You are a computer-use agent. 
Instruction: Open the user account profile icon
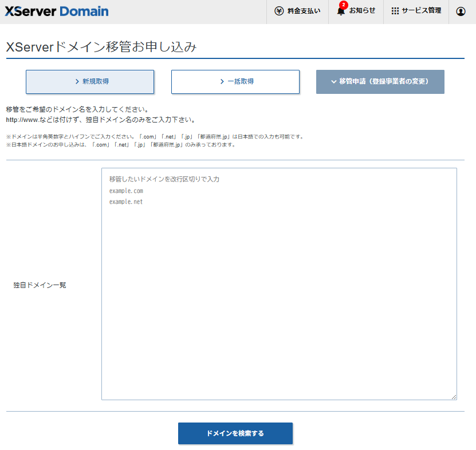click(461, 11)
